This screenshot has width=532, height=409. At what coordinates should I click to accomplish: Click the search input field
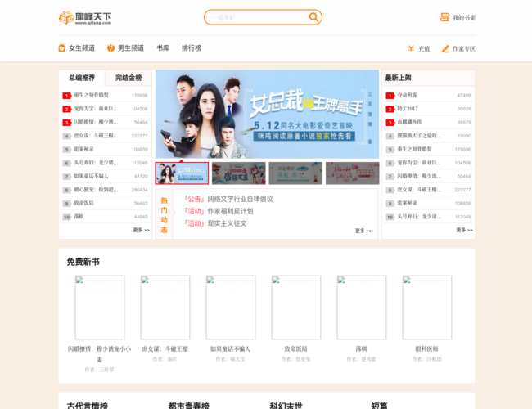coord(263,17)
